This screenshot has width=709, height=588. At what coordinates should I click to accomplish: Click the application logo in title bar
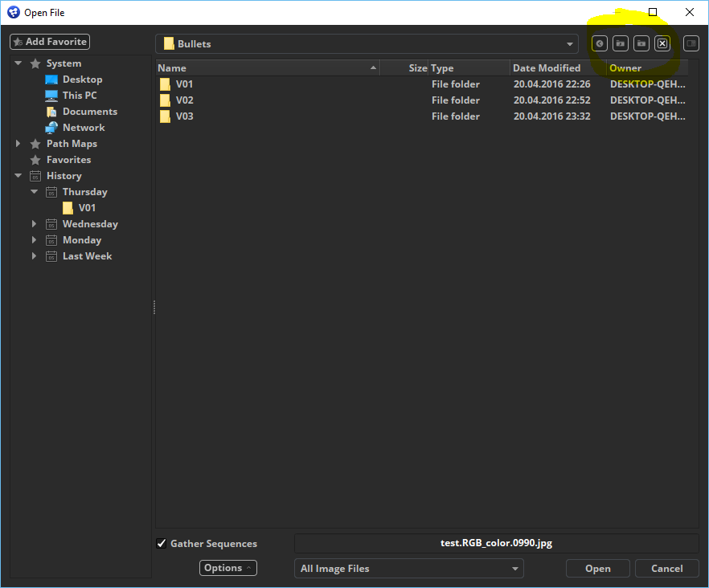14,12
